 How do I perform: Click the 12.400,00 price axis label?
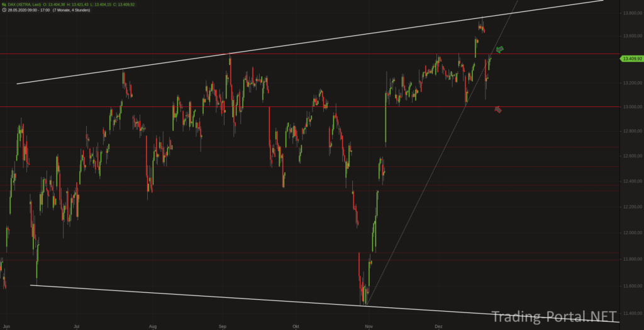[631, 181]
